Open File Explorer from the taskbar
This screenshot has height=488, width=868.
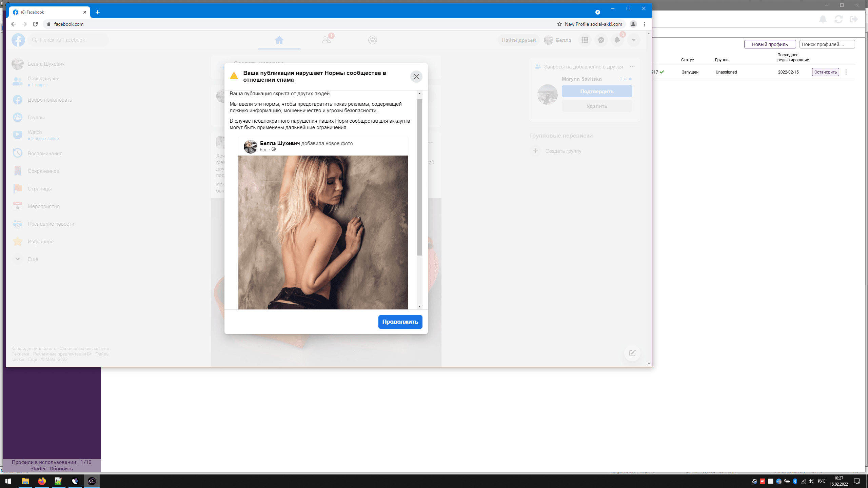pyautogui.click(x=25, y=481)
